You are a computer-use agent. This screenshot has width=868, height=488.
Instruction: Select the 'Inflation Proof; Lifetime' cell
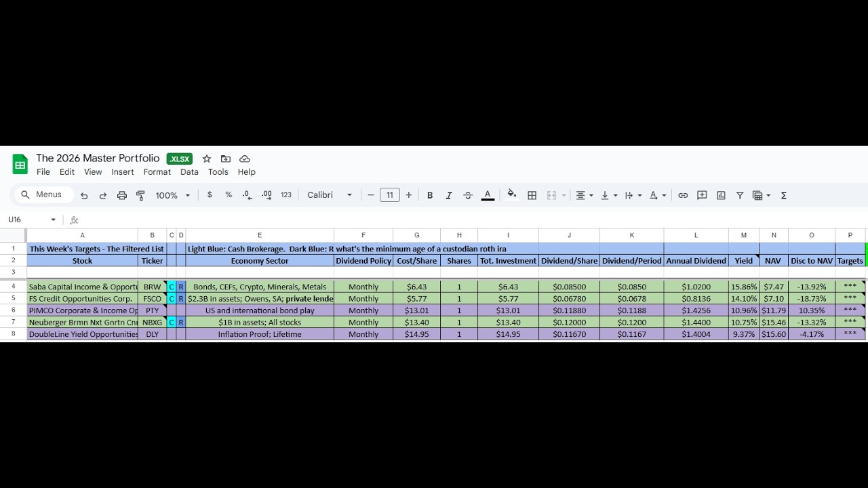[260, 334]
